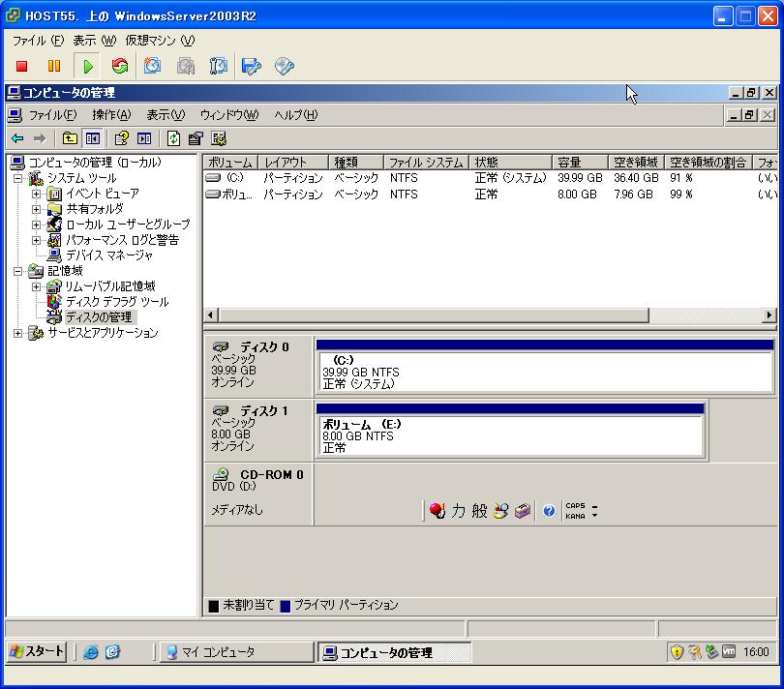Select the コンピュータの管理 (ローカル) root node
This screenshot has height=689, width=784.
coord(95,163)
